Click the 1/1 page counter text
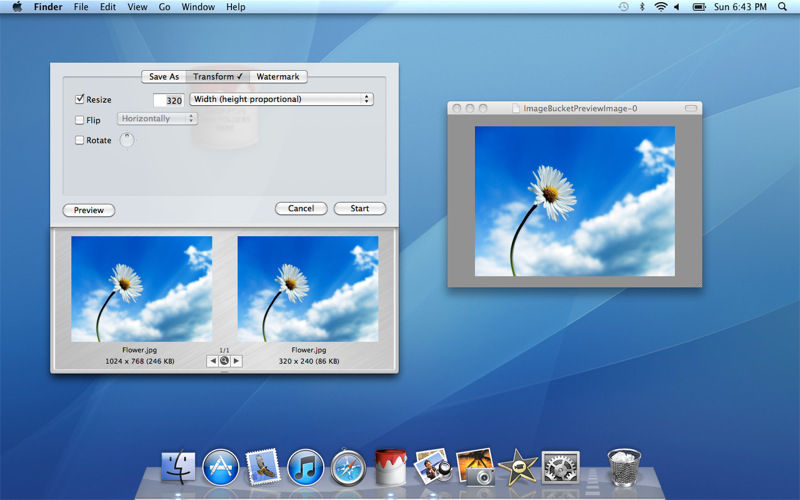This screenshot has height=500, width=800. [224, 350]
